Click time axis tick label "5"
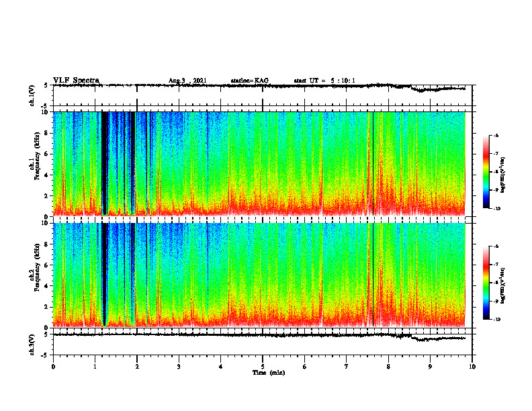532x411 pixels. pyautogui.click(x=263, y=367)
